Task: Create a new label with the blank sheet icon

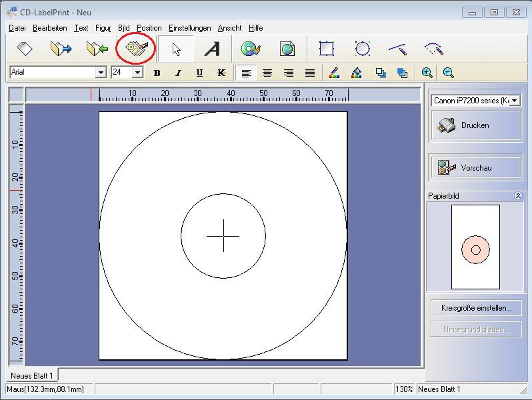Action: [x=25, y=49]
